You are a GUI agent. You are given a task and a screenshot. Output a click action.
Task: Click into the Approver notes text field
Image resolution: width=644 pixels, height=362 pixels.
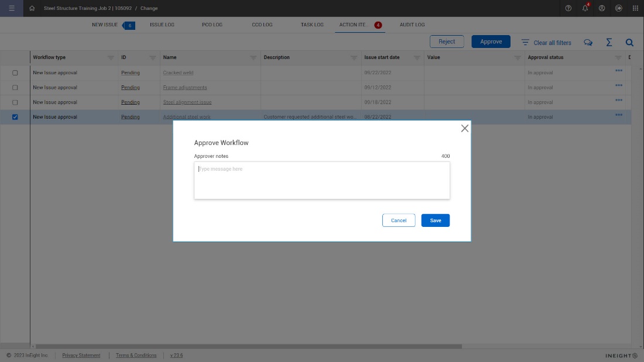pyautogui.click(x=322, y=180)
